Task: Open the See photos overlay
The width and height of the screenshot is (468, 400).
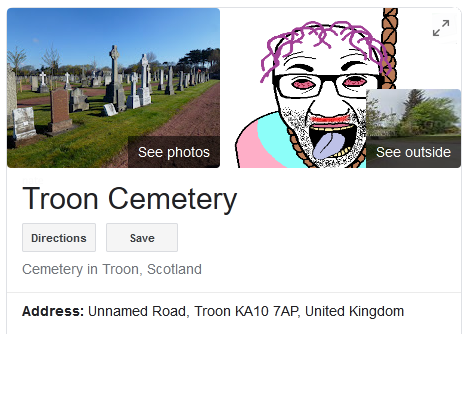Action: pos(174,152)
